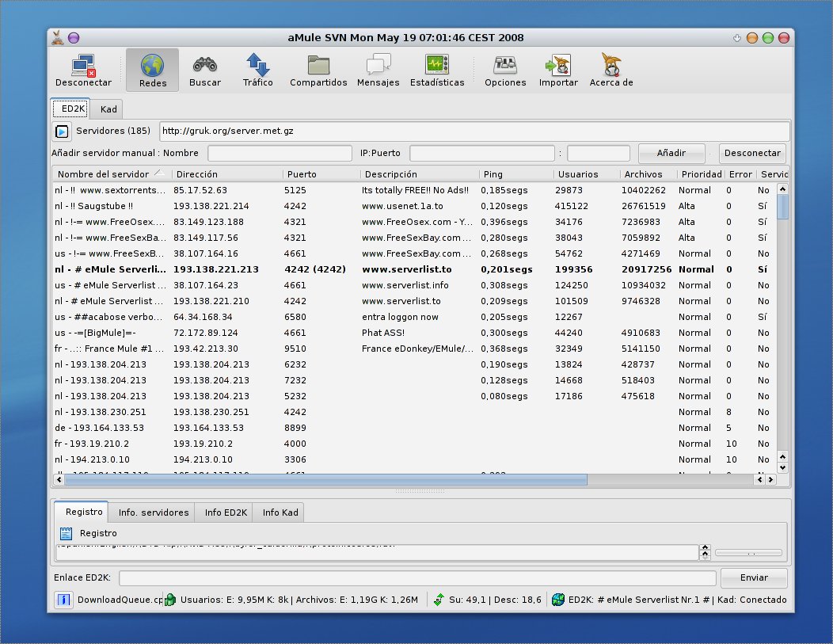Sort servers by the Archivos column
The width and height of the screenshot is (833, 644).
coord(649,174)
